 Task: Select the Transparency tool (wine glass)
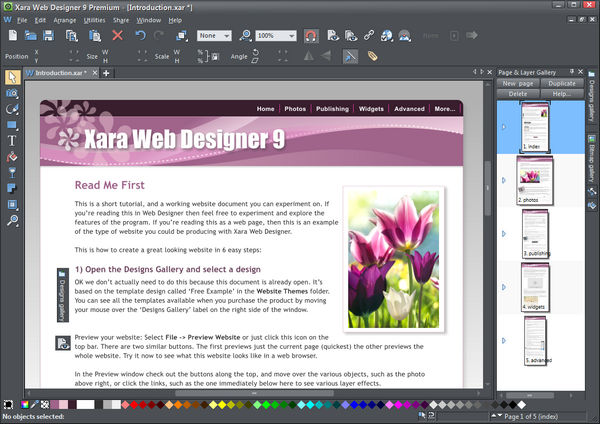12,172
